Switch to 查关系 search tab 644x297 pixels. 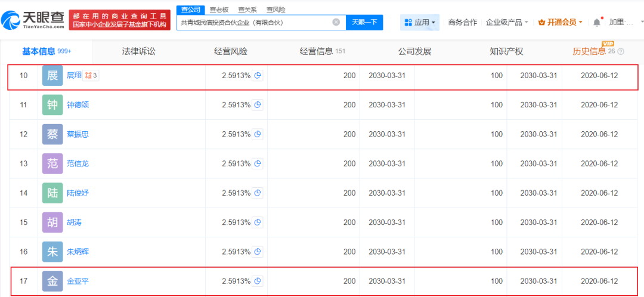pos(247,9)
